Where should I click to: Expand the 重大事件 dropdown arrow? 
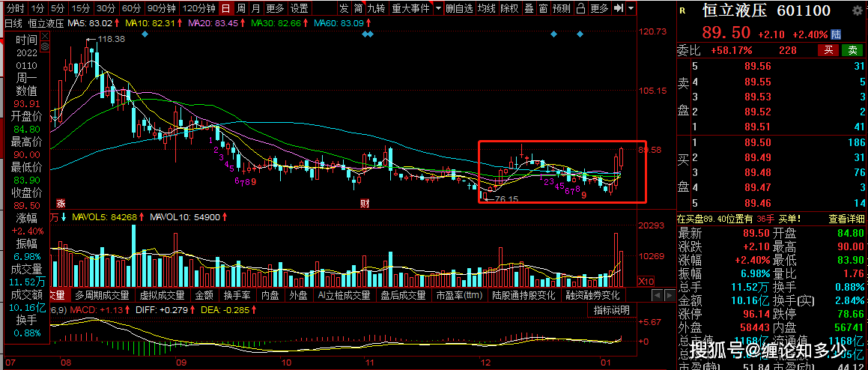(x=437, y=8)
